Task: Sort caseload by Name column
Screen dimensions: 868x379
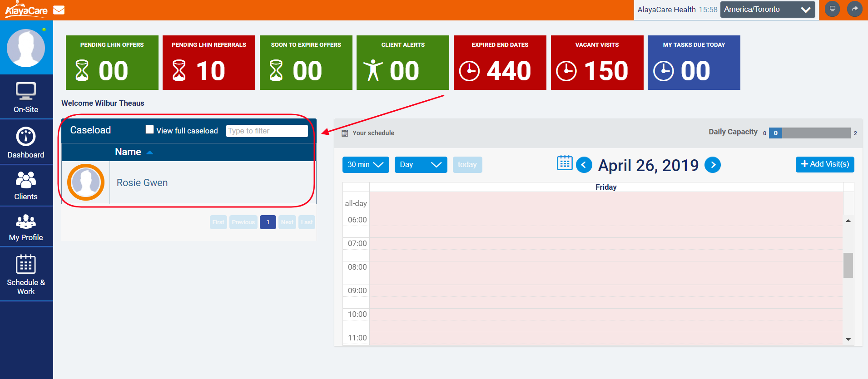Action: pos(128,152)
